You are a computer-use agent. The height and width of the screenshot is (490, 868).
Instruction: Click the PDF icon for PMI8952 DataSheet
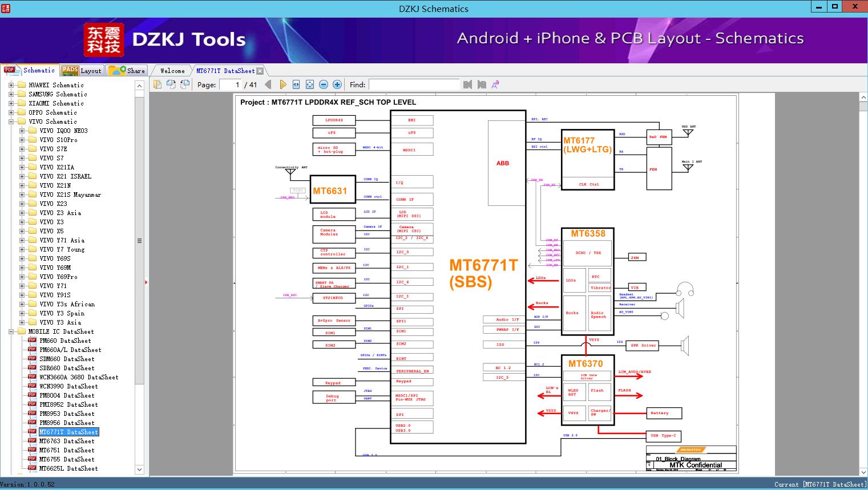pyautogui.click(x=32, y=404)
